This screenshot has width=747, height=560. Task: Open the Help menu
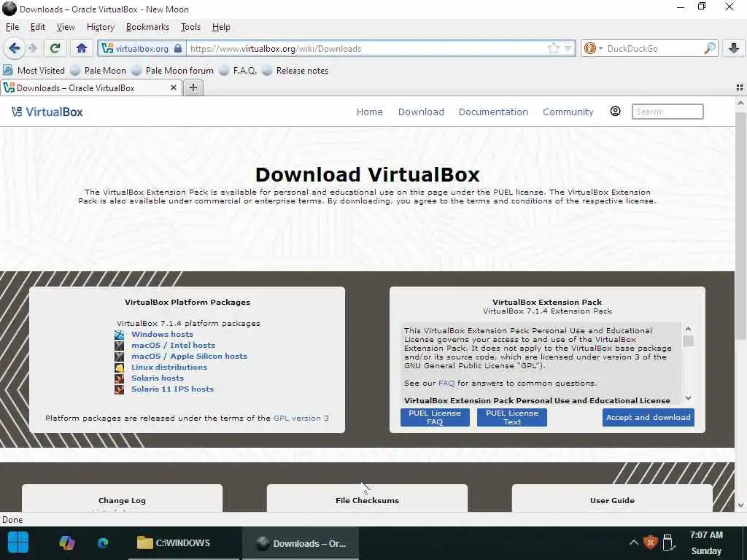click(221, 27)
